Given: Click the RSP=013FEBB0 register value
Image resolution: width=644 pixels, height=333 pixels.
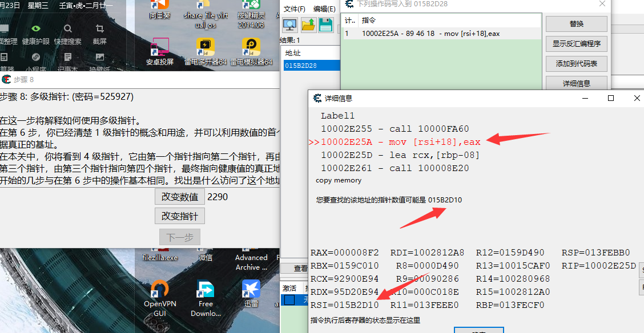Looking at the screenshot, I should tap(596, 253).
